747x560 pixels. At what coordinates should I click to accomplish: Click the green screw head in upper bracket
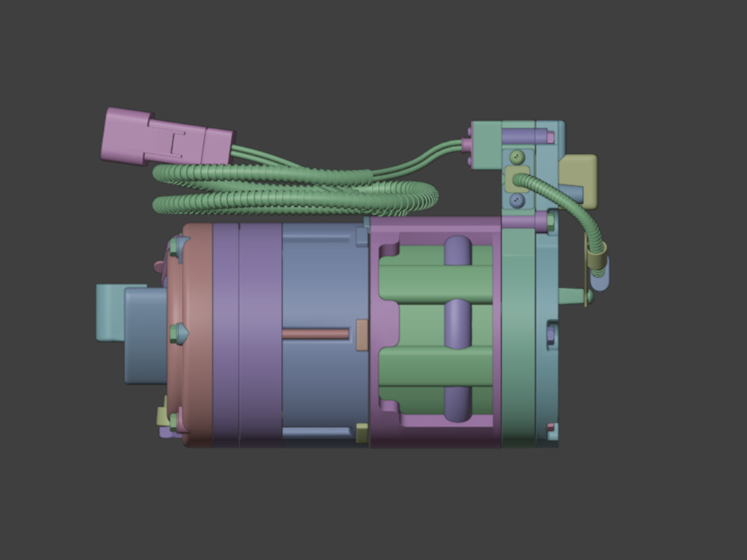[517, 157]
